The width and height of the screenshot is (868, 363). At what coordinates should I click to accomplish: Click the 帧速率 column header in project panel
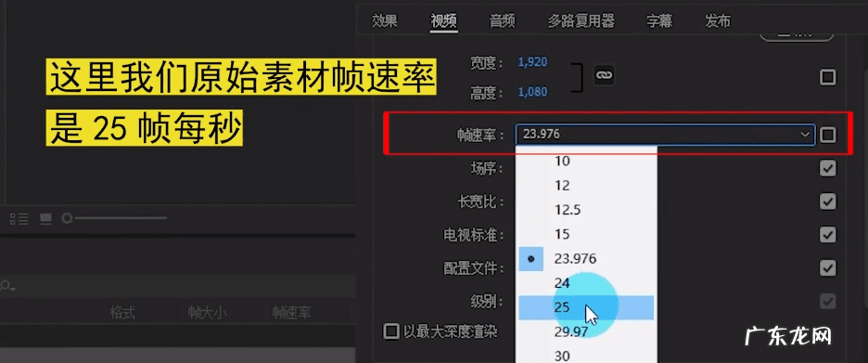click(x=291, y=313)
